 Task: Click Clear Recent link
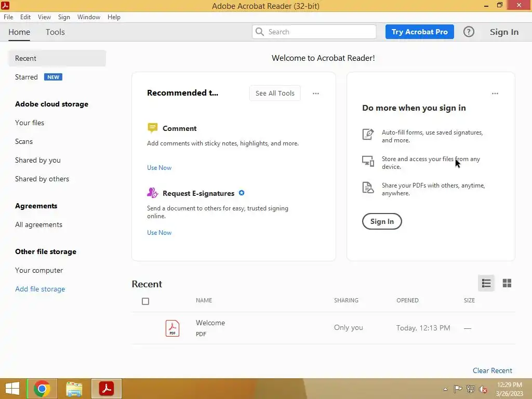(493, 370)
